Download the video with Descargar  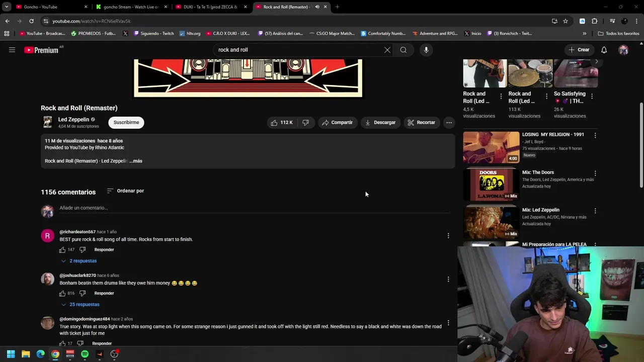click(380, 123)
